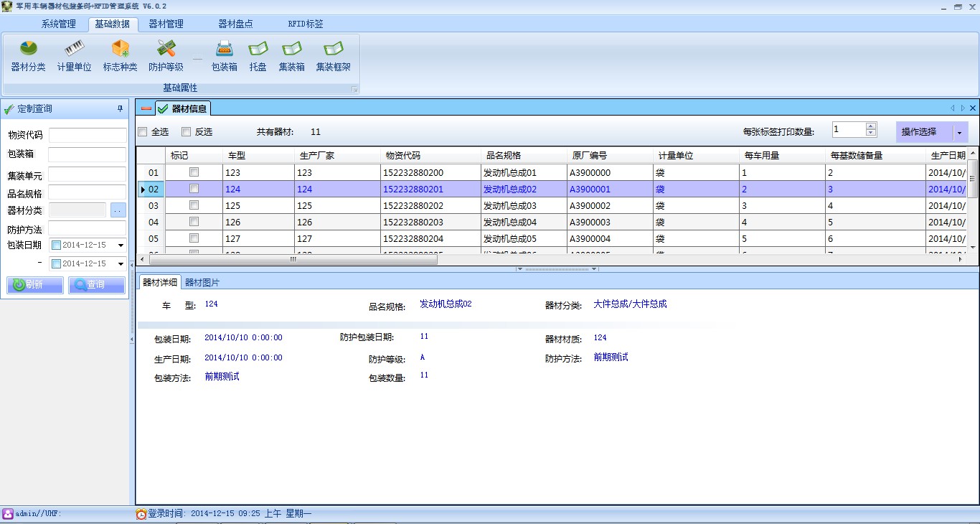Expand the 操作选择 dropdown arrow
Viewport: 980px width, 524px height.
[x=959, y=133]
